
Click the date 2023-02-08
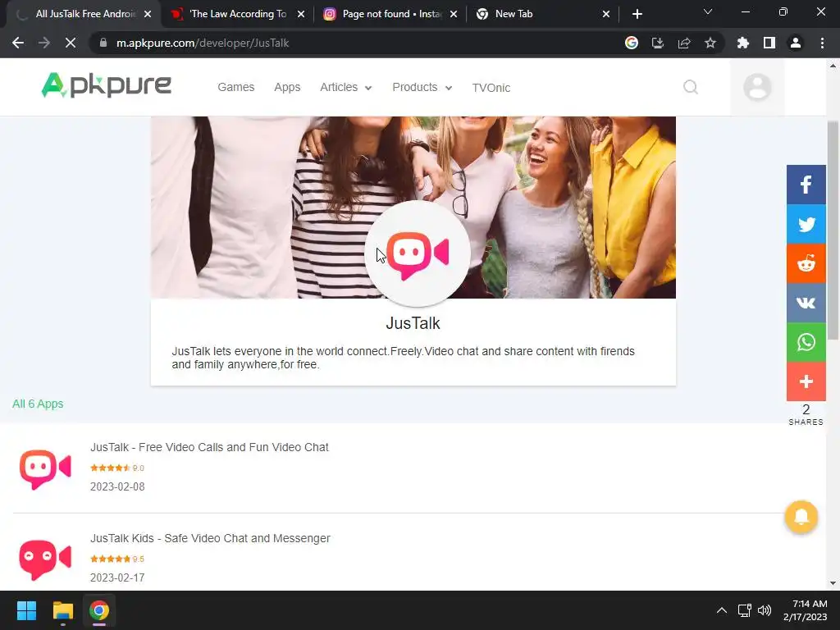(117, 486)
